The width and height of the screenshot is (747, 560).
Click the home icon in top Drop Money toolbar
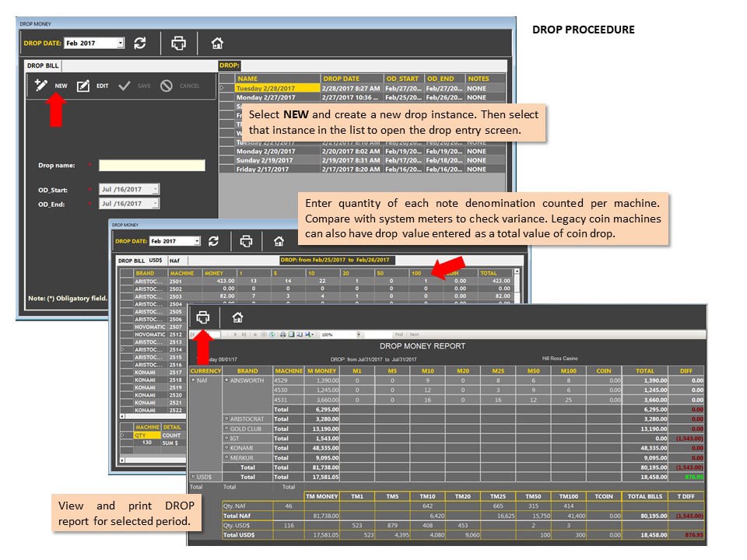point(217,44)
